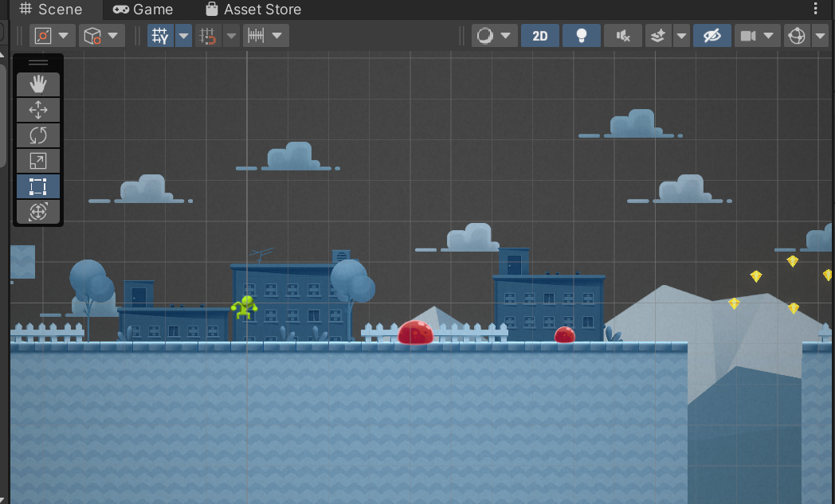Switch to the Game tab

(x=143, y=10)
